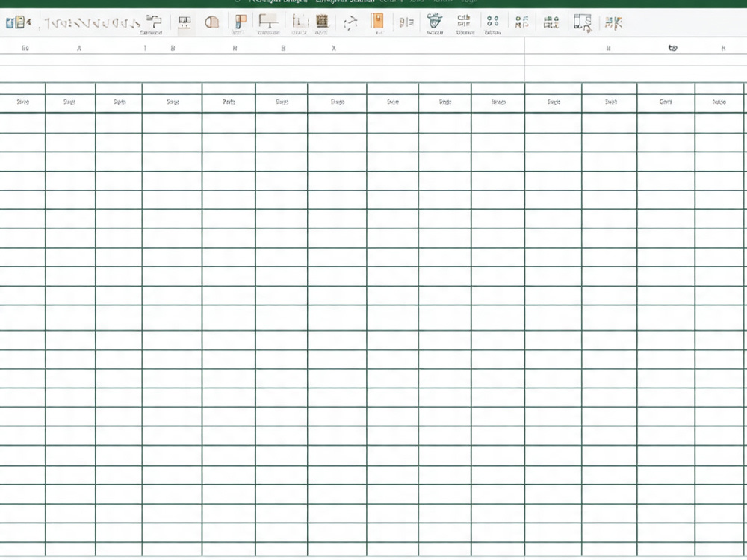Click the organization chart style icon
The width and height of the screenshot is (747, 560).
pyautogui.click(x=551, y=22)
